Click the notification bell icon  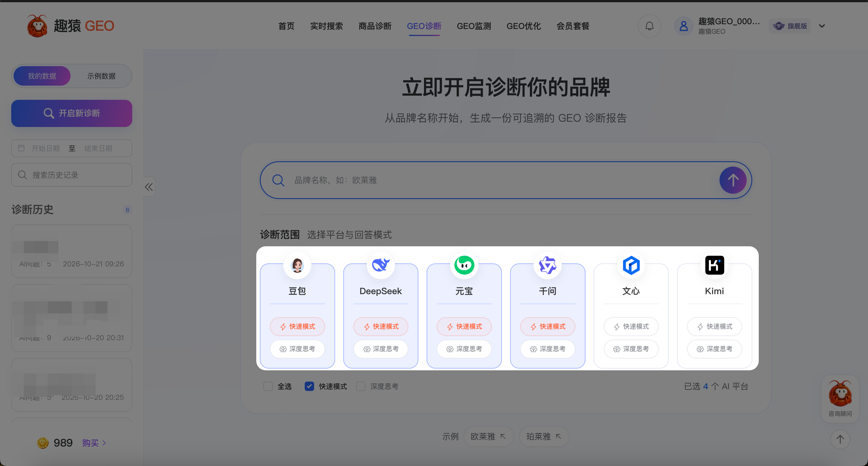649,26
